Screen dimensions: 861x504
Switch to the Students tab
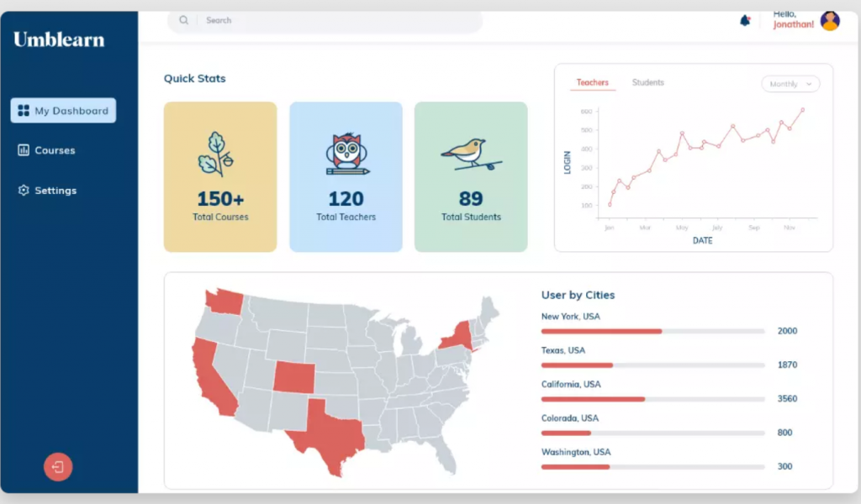[x=648, y=82]
